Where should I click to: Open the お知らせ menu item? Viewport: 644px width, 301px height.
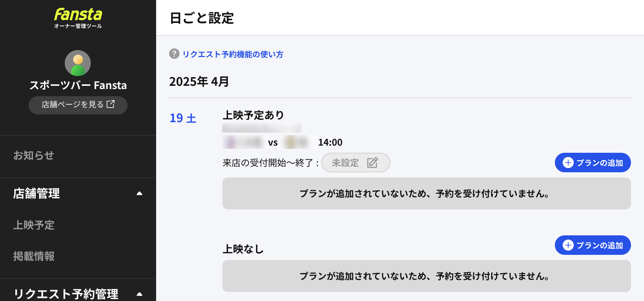pos(34,155)
